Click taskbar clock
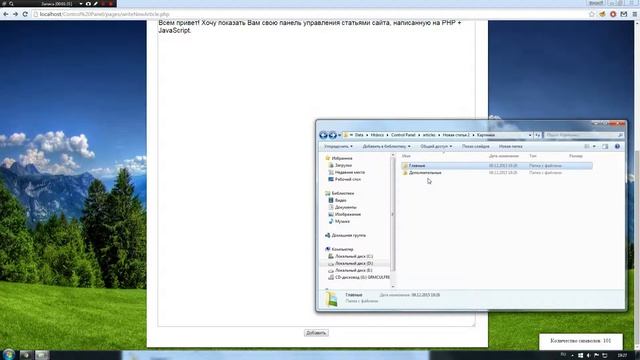 (x=622, y=356)
